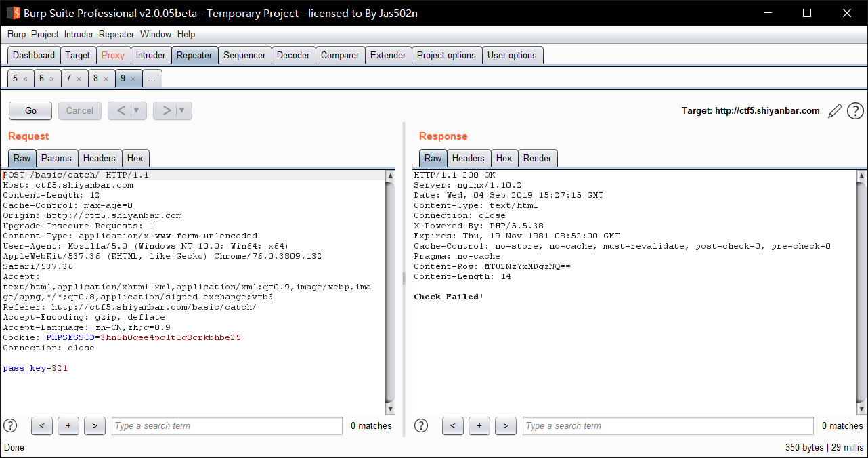Switch Request view to Hex tab
This screenshot has height=458, width=868.
click(x=135, y=158)
